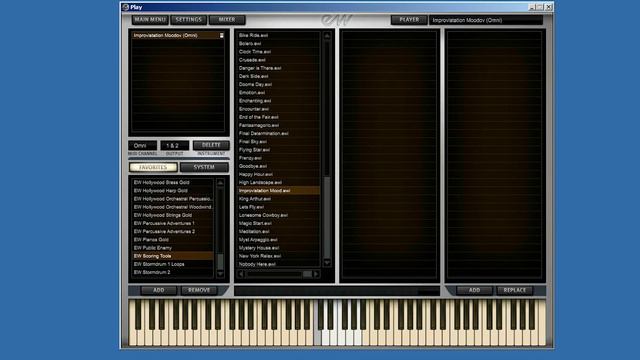The height and width of the screenshot is (360, 640).
Task: Select End of the Fair.ewi file
Action: pos(279,117)
